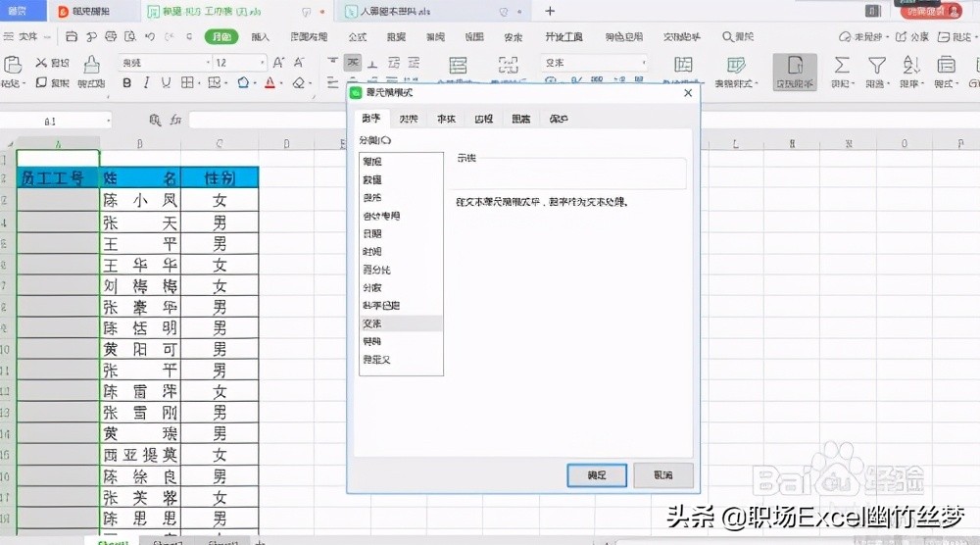Click the table style icon
Viewport: 980px width, 545px height.
[736, 65]
